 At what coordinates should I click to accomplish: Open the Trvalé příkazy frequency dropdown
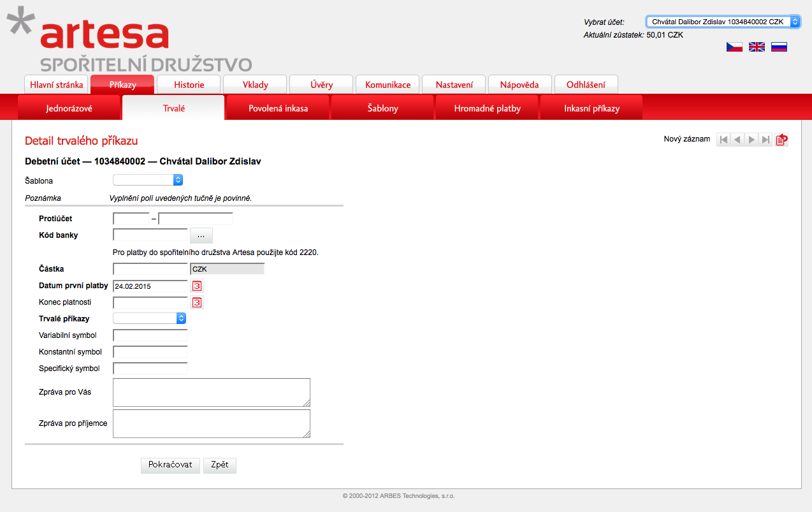point(149,318)
